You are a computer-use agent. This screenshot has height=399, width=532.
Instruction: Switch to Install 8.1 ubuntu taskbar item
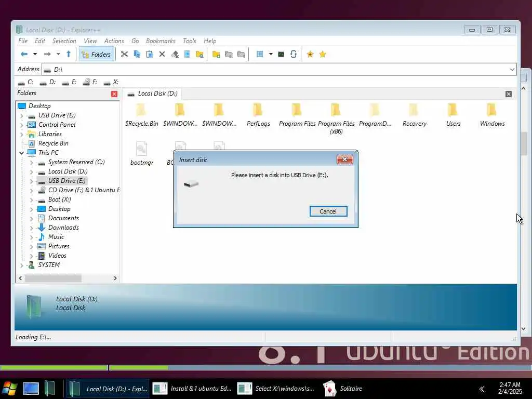[x=192, y=389]
